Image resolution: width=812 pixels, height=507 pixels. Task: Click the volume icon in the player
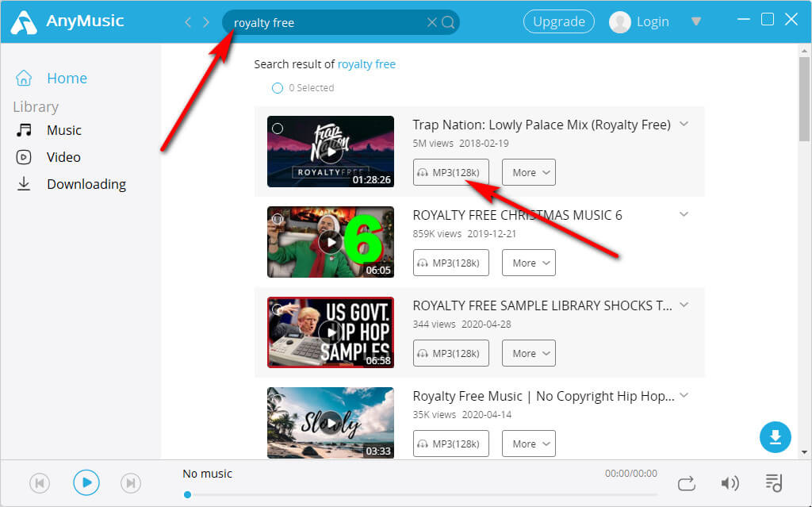click(730, 482)
